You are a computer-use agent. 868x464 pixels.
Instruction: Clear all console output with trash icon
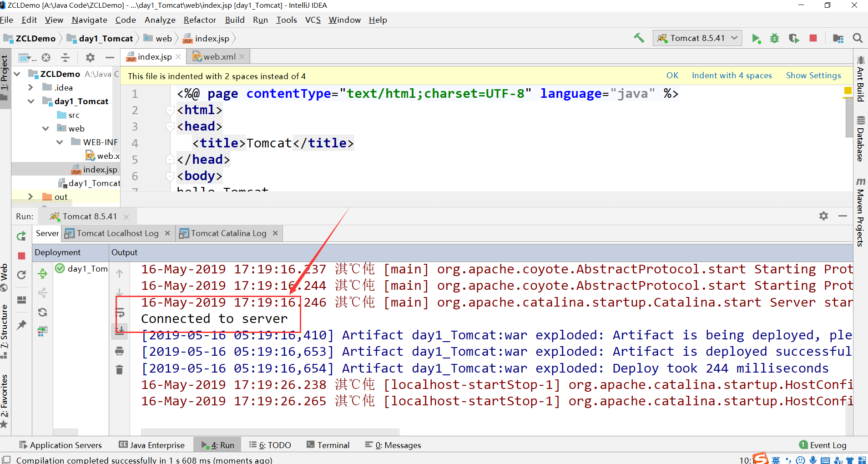pyautogui.click(x=120, y=370)
